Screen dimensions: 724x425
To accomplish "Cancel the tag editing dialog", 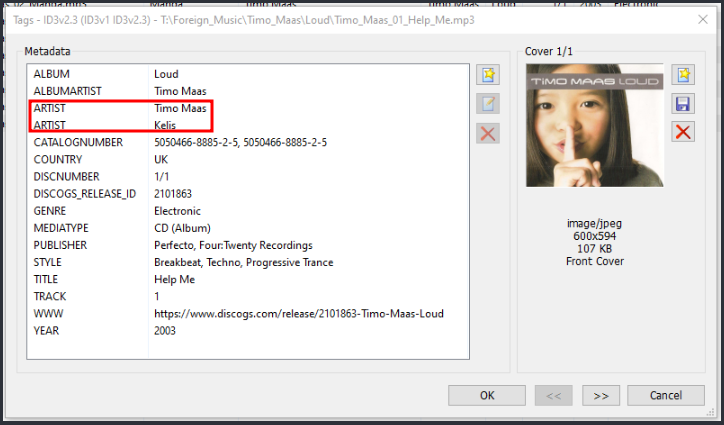I will [665, 395].
